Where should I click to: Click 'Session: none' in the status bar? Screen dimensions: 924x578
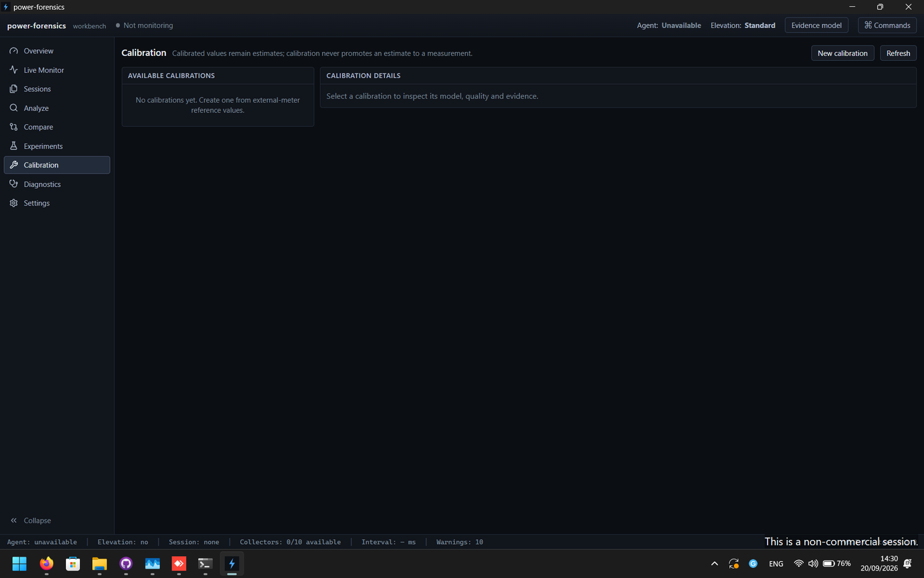click(194, 542)
